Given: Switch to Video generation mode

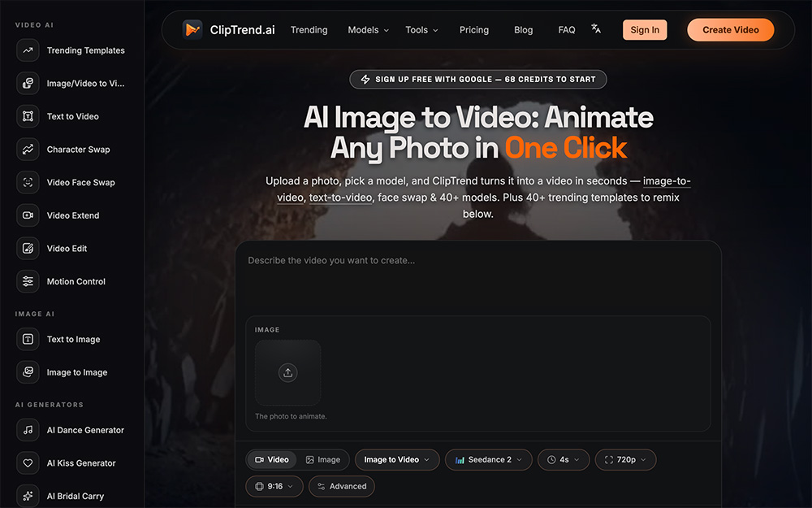Looking at the screenshot, I should coord(272,460).
